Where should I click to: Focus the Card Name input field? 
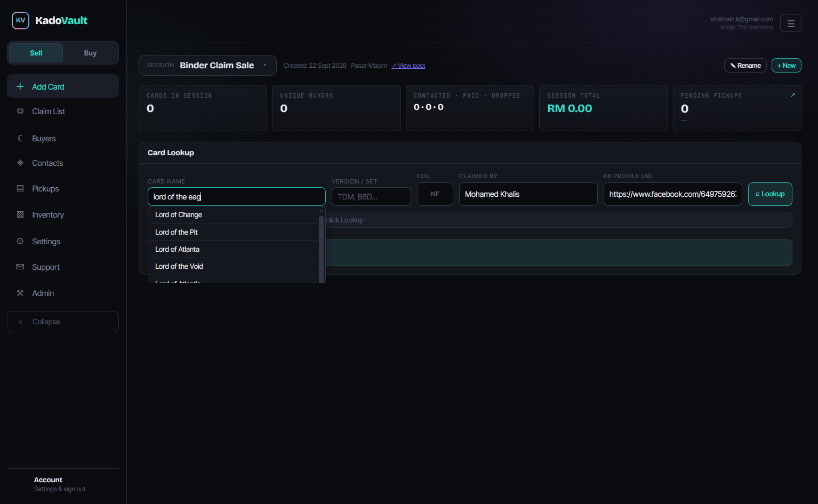click(237, 196)
